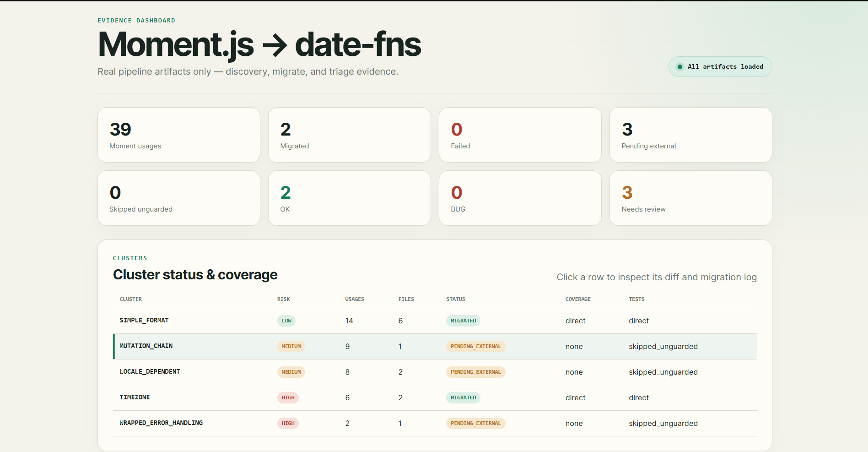Click SIMPLE_FORMAT's MIGRATED status badge

463,321
